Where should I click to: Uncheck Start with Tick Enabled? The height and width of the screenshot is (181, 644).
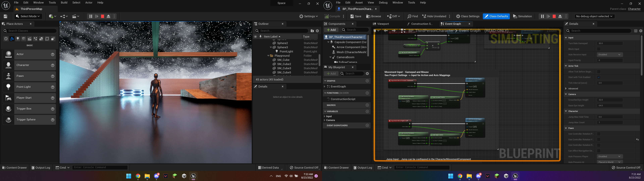[x=599, y=77]
